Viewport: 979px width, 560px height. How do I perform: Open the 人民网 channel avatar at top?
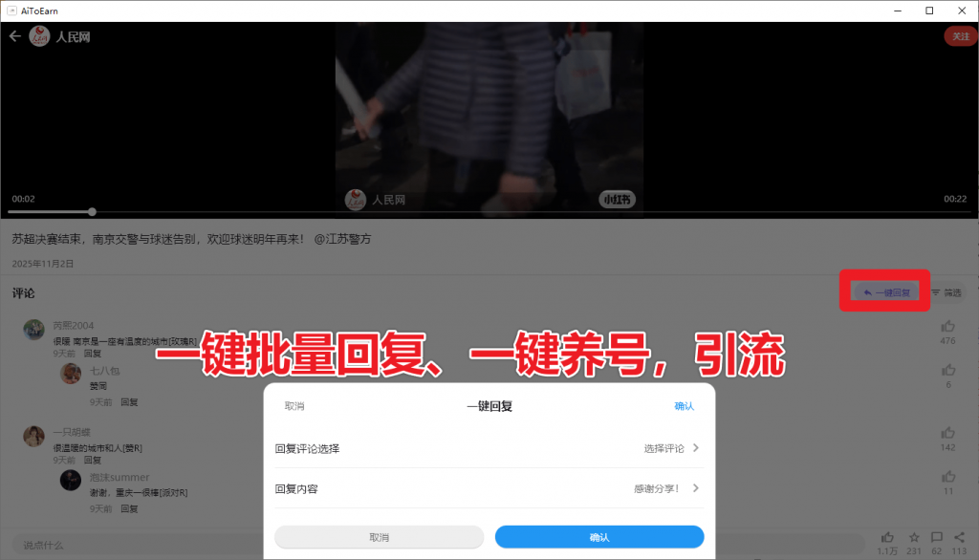tap(40, 36)
